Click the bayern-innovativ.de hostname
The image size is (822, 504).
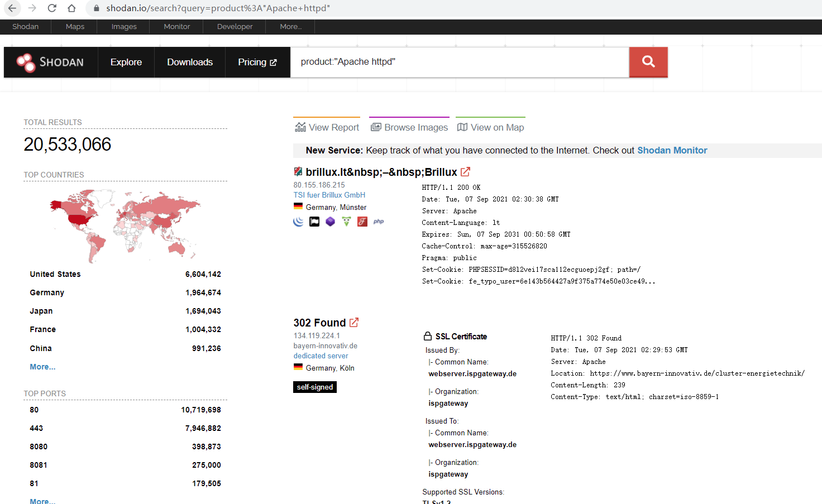coord(326,345)
